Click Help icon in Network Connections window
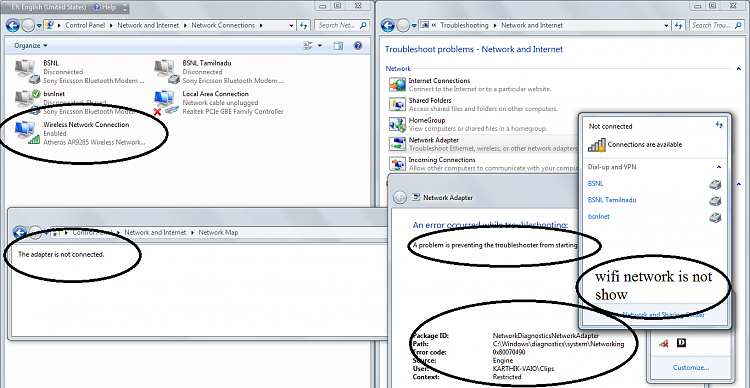The height and width of the screenshot is (388, 750). tap(357, 45)
